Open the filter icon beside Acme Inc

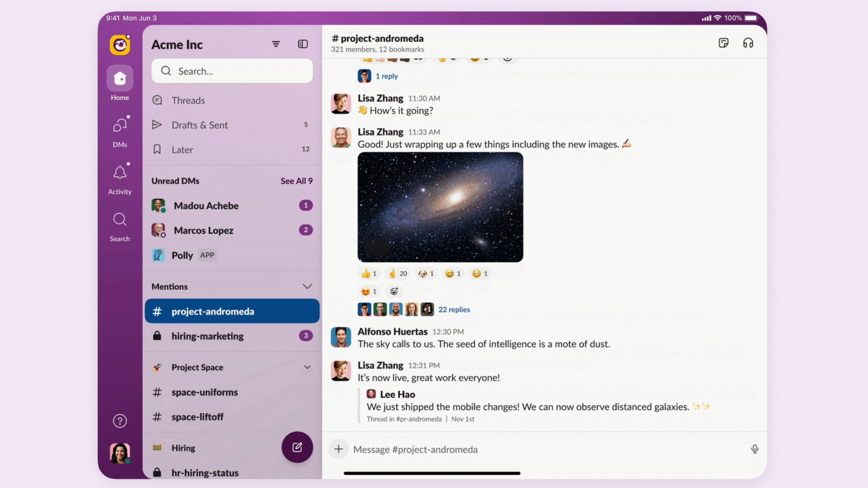[x=275, y=44]
